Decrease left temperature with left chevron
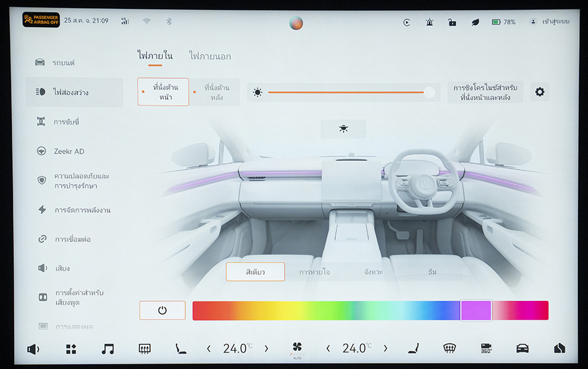 coord(209,348)
